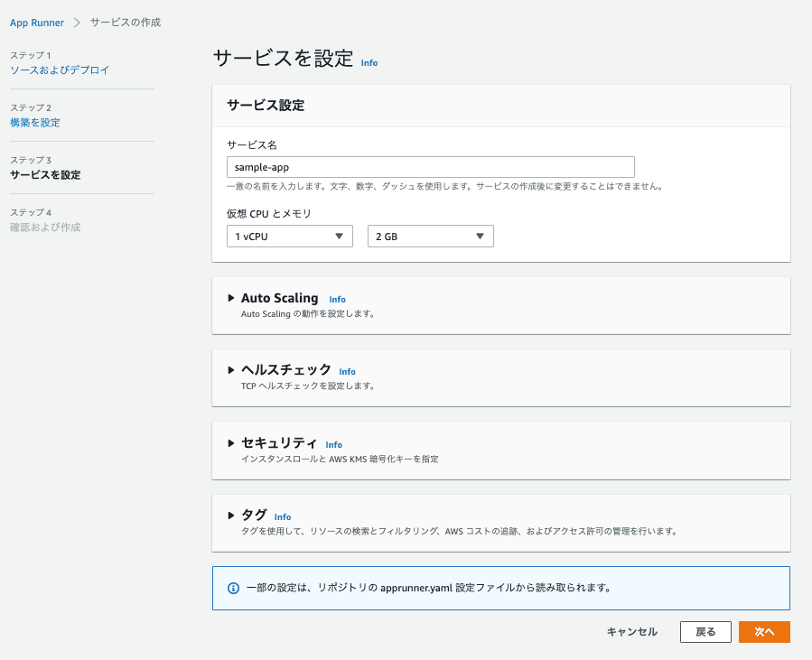Image resolution: width=812 pixels, height=660 pixels.
Task: Open Info beside Auto Scaling
Action: [338, 299]
